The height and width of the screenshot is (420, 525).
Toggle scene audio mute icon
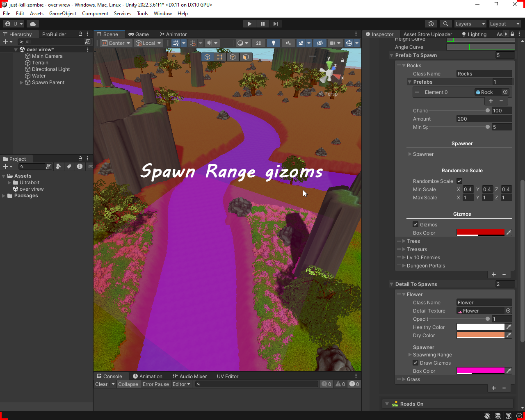coord(288,43)
